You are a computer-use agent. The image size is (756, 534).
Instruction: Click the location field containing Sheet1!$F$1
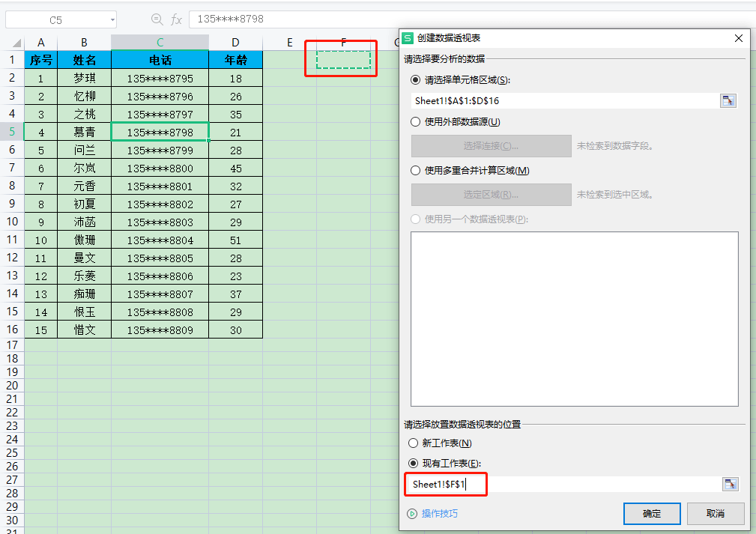pos(563,485)
